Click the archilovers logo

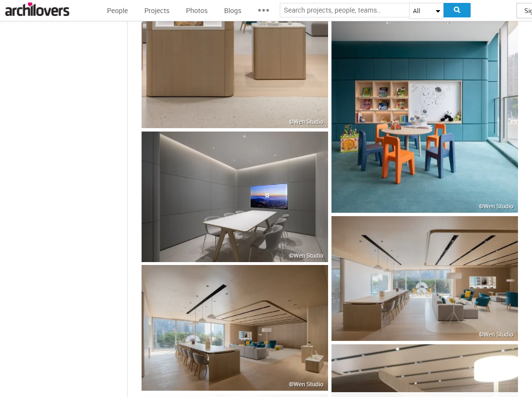pos(37,10)
